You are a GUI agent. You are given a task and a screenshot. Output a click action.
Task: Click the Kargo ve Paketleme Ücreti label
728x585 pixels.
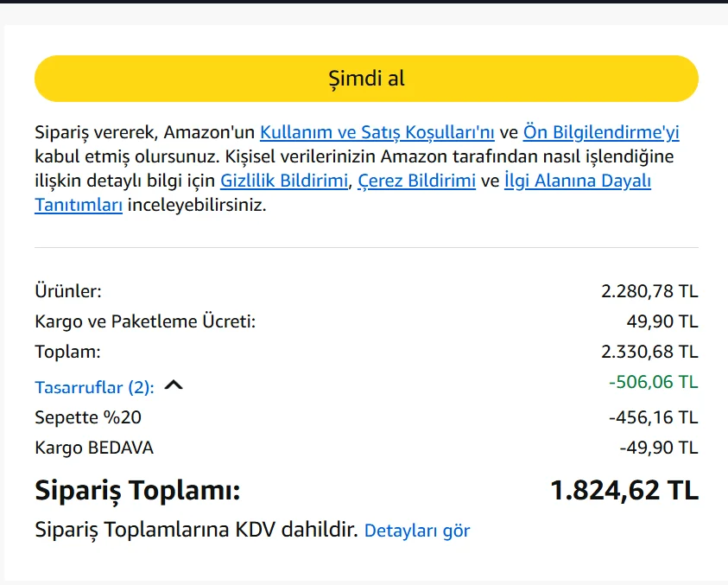coord(145,321)
